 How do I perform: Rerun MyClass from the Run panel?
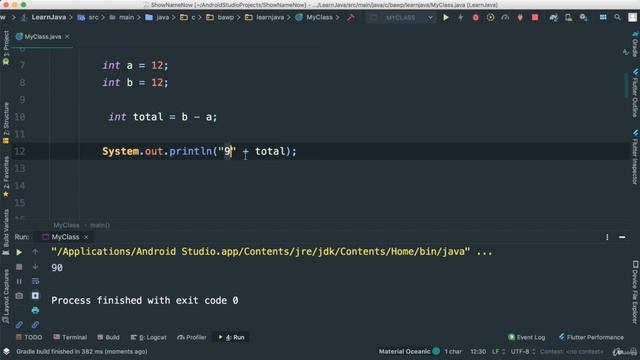click(19, 252)
